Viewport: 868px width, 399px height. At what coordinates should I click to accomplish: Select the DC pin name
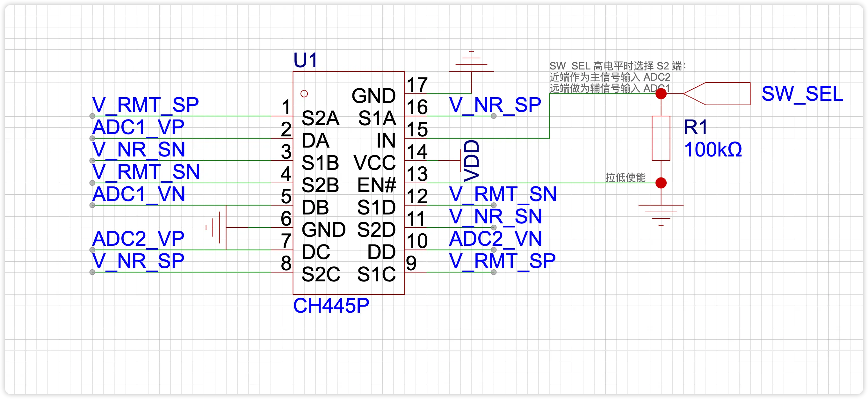point(316,252)
